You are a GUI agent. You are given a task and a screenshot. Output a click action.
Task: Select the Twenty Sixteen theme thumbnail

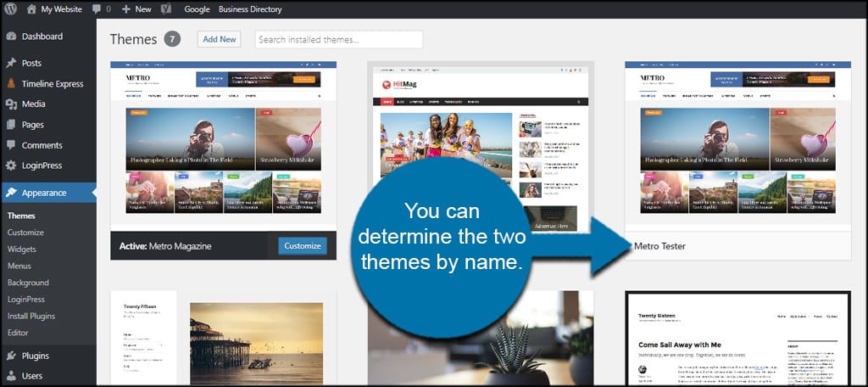point(737,338)
